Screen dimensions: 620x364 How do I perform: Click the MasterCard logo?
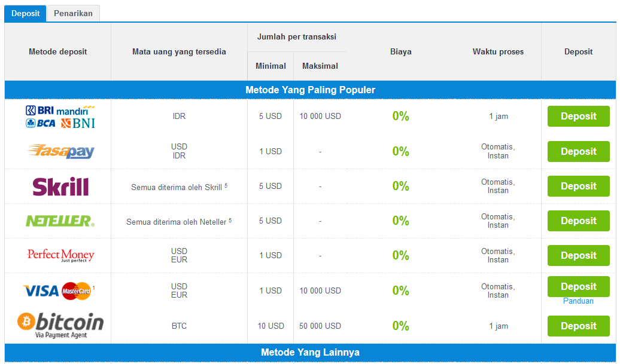[x=77, y=291]
